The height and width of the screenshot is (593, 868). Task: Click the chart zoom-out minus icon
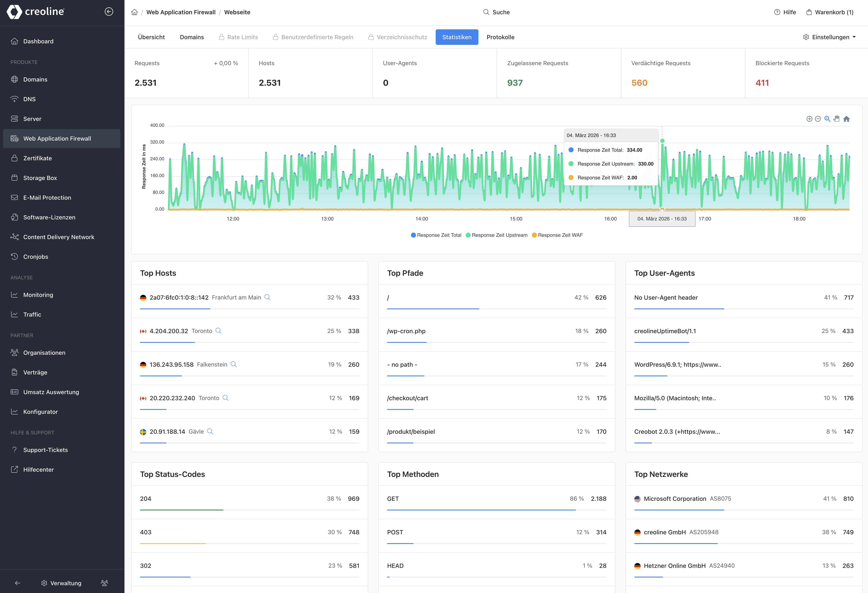click(817, 119)
